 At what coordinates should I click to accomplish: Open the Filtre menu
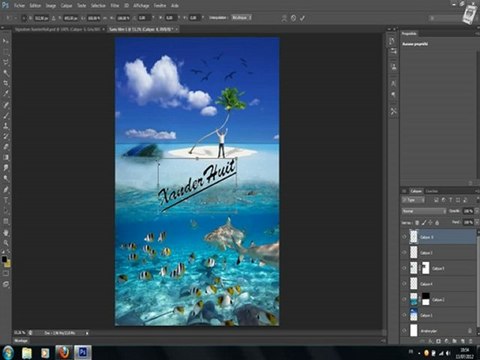[115, 5]
